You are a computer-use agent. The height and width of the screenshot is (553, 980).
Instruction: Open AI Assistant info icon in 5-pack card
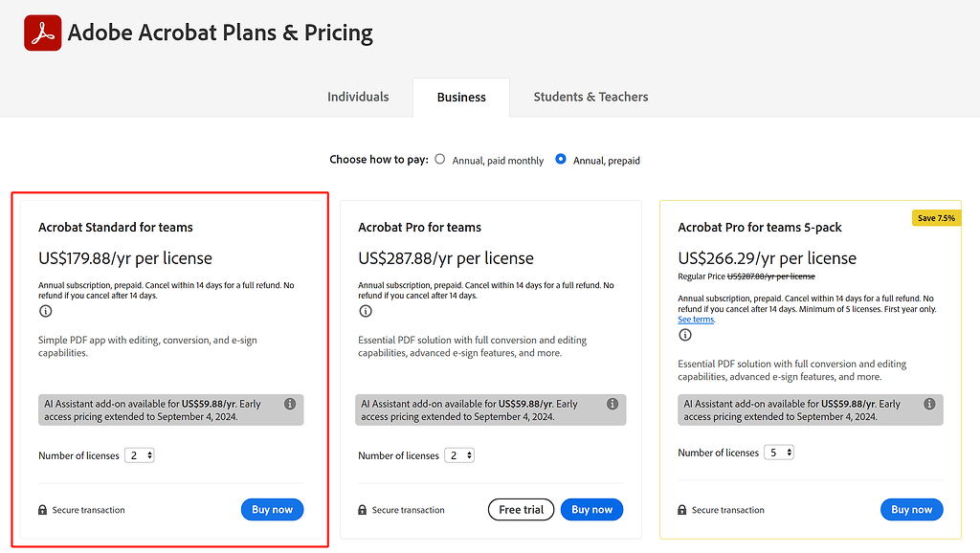click(x=929, y=405)
